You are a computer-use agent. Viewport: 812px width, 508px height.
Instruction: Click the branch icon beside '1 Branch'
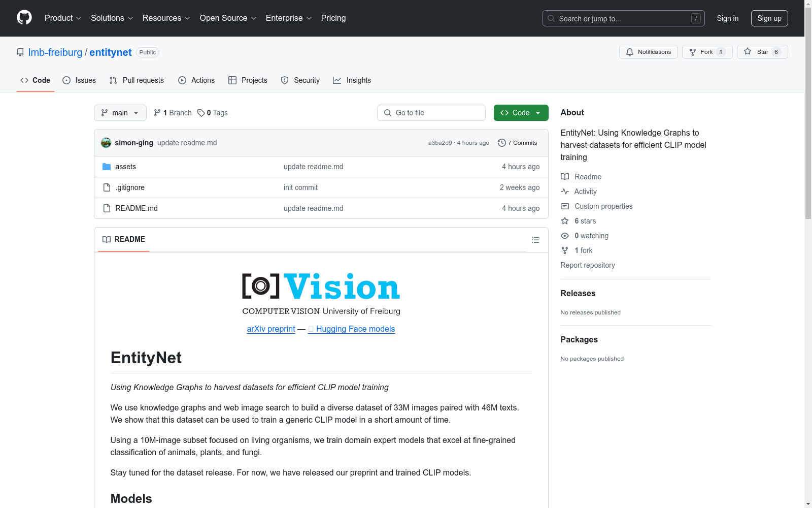tap(157, 113)
